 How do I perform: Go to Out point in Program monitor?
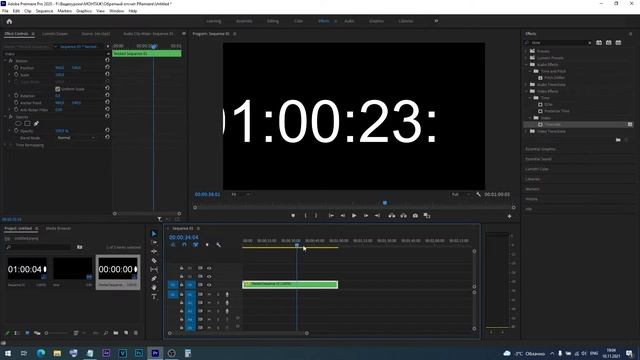[x=377, y=216]
